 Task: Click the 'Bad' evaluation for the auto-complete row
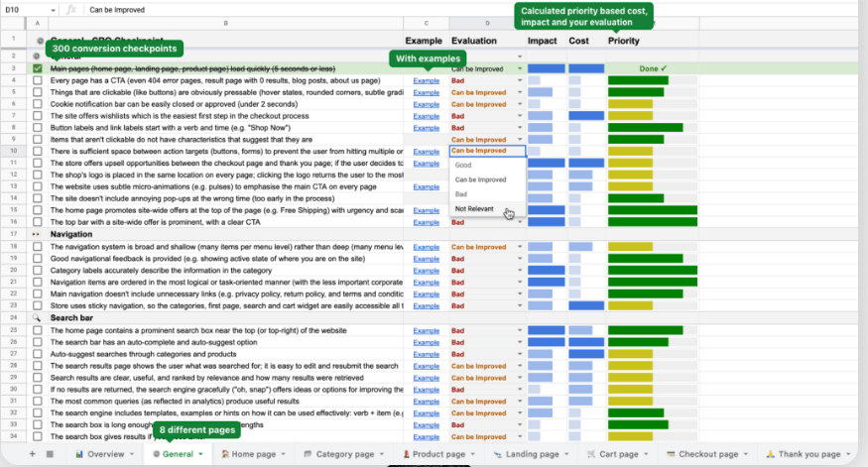pos(457,342)
